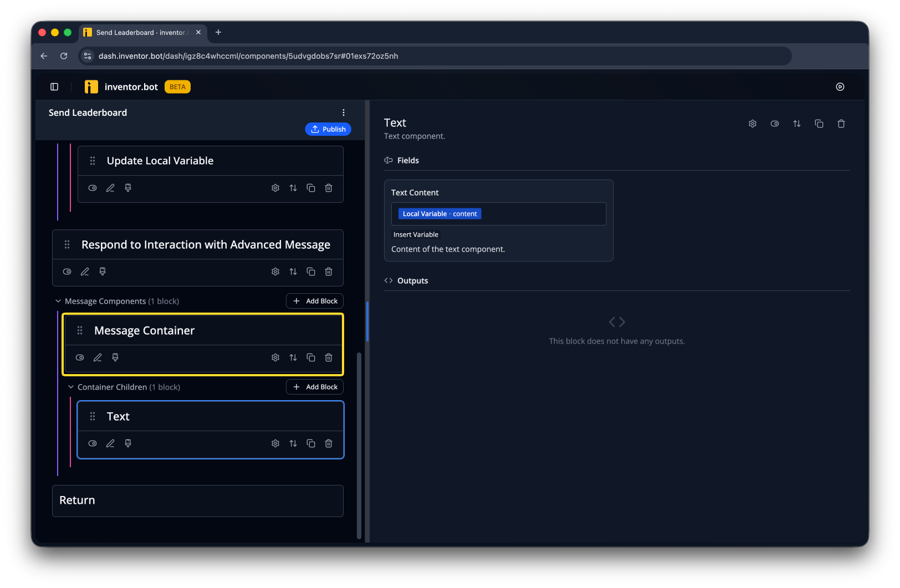Click brush icon on Update Local Variable

(x=128, y=188)
